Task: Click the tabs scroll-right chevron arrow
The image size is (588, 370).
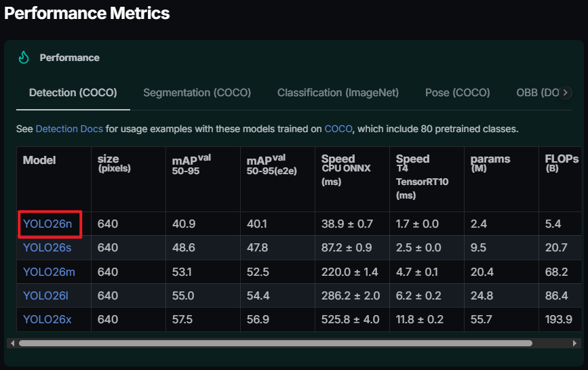Action: click(565, 93)
